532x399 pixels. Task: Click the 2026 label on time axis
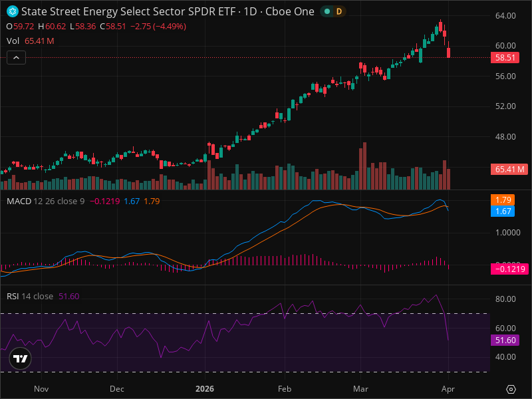point(205,389)
